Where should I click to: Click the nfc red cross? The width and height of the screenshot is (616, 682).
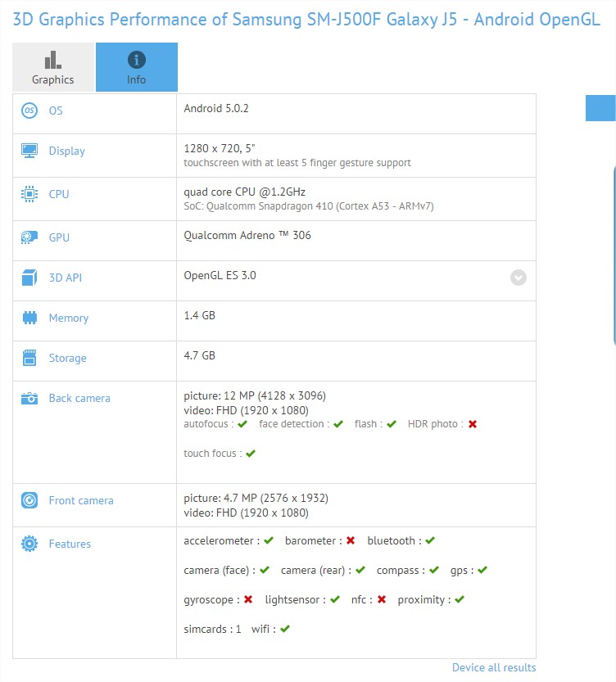[x=382, y=599]
